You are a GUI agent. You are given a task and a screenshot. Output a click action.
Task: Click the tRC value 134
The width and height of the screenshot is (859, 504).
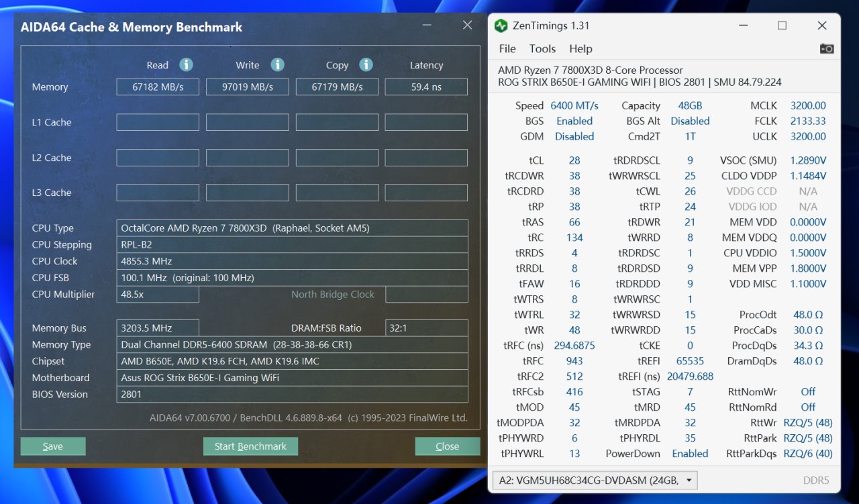[574, 238]
